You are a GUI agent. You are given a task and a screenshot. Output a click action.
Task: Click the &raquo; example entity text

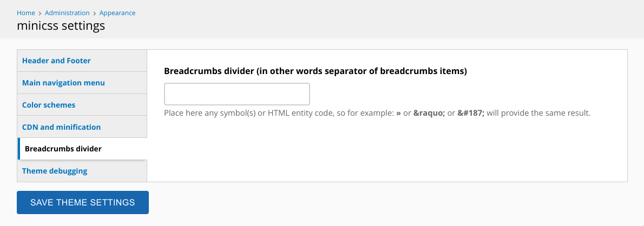[429, 113]
